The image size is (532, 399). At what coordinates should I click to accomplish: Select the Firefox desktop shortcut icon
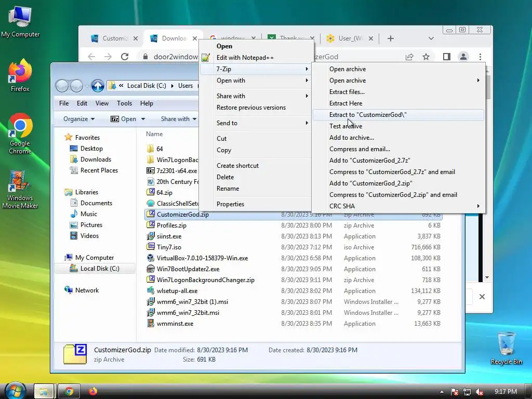pyautogui.click(x=20, y=75)
